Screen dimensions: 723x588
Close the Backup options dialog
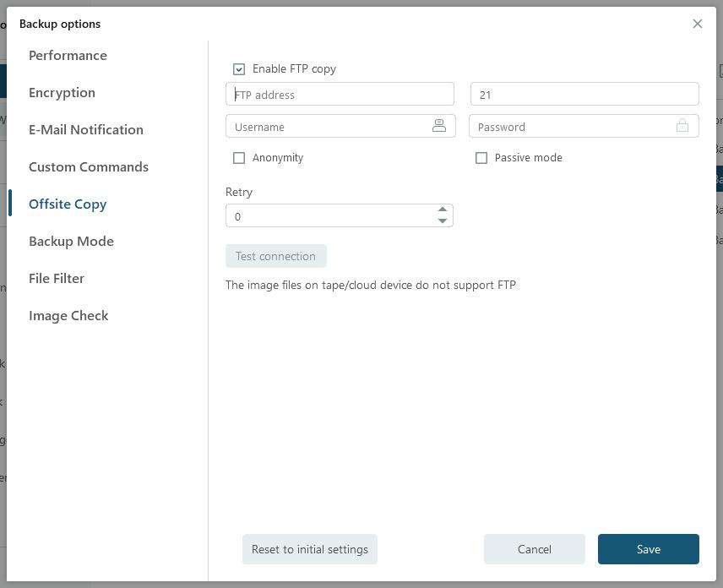click(697, 24)
